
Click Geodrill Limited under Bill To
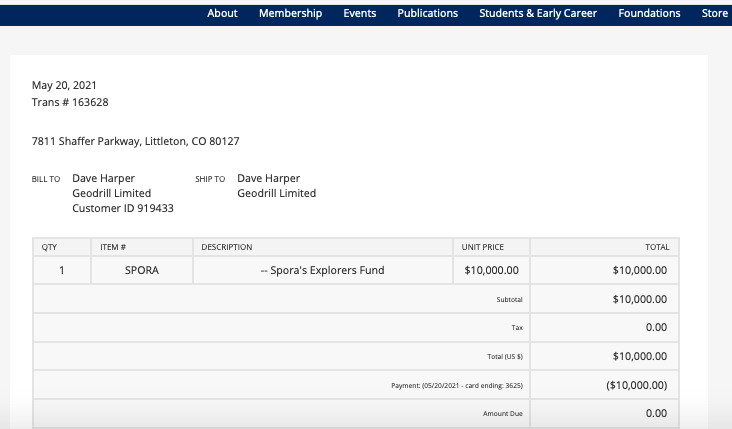click(112, 193)
